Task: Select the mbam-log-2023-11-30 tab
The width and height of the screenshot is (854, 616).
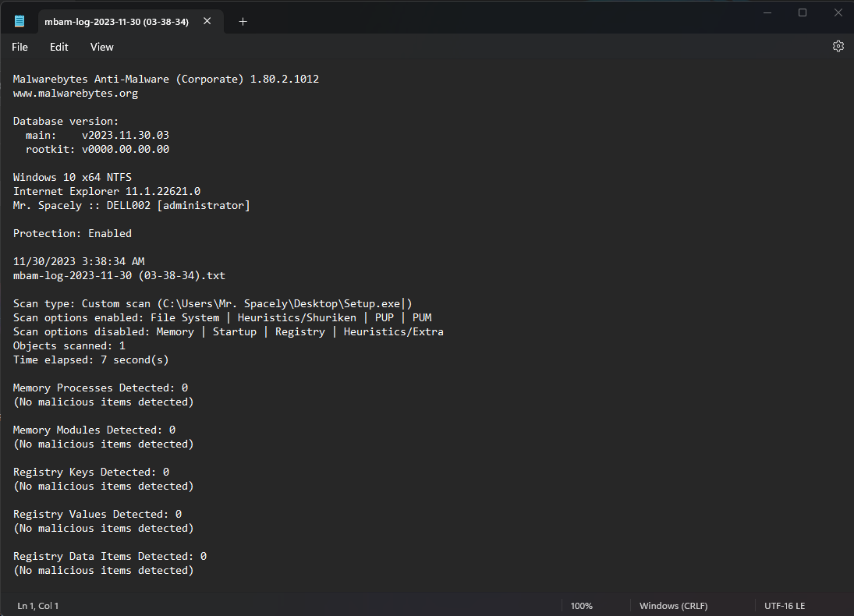Action: (x=116, y=22)
